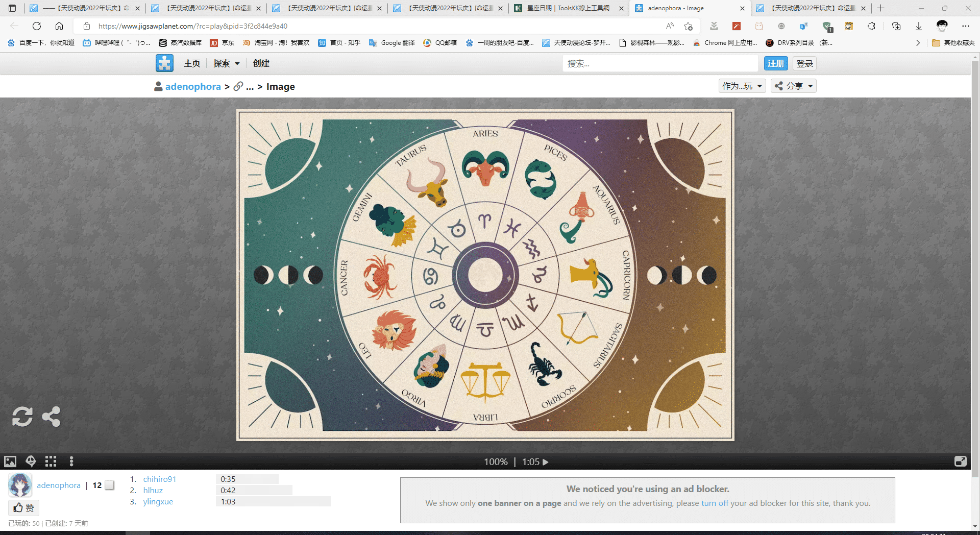Image resolution: width=980 pixels, height=535 pixels.
Task: Add page to favorites with star icon
Action: [688, 26]
